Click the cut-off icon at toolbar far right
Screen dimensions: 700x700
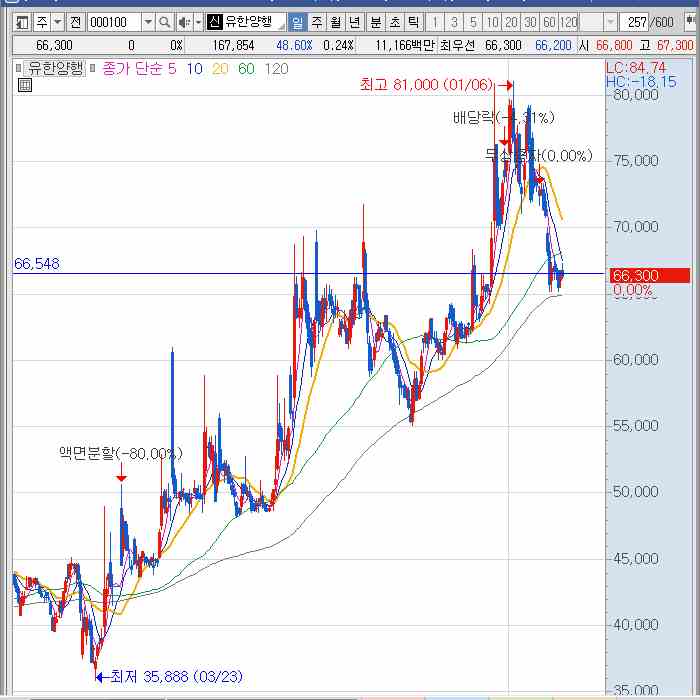tap(692, 22)
